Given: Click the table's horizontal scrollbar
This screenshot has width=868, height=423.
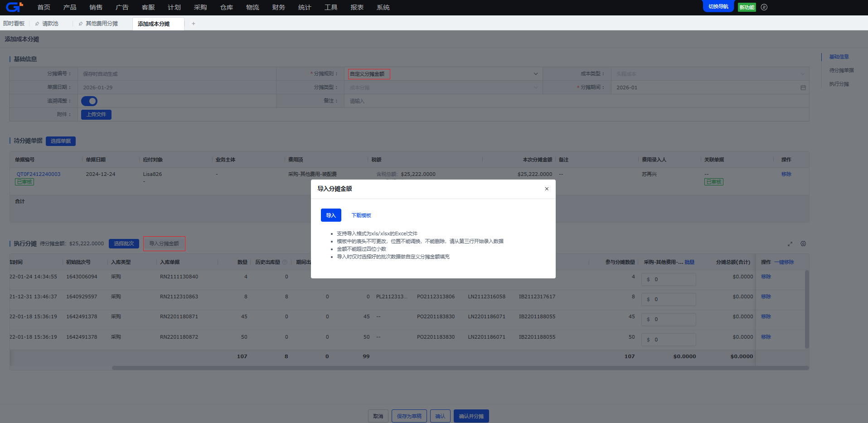Looking at the screenshot, I should 460,368.
